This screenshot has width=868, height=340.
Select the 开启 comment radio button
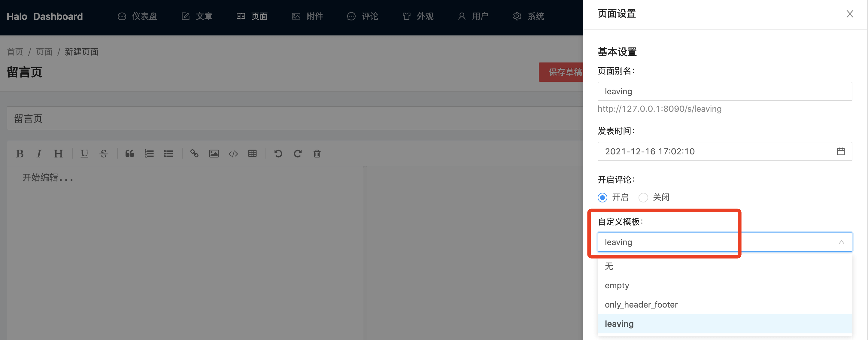pos(602,197)
